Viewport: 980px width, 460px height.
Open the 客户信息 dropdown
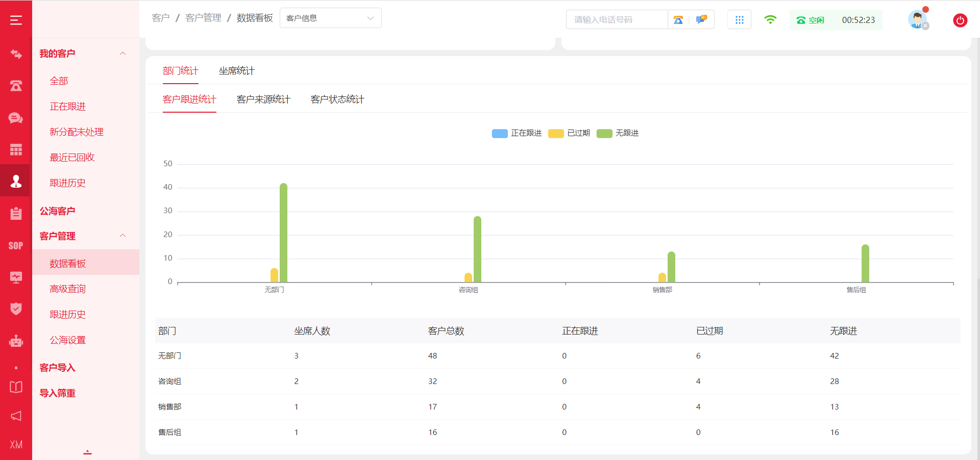[x=330, y=18]
